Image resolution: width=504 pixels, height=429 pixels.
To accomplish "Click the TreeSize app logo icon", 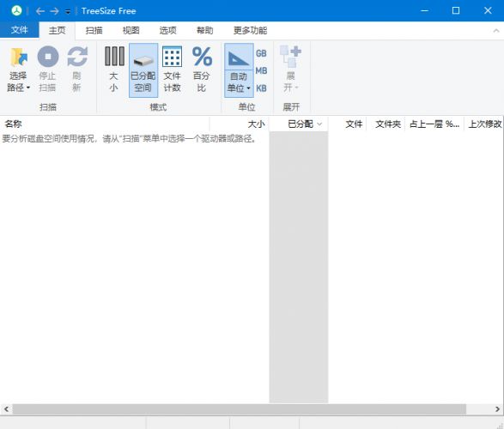I will 16,10.
